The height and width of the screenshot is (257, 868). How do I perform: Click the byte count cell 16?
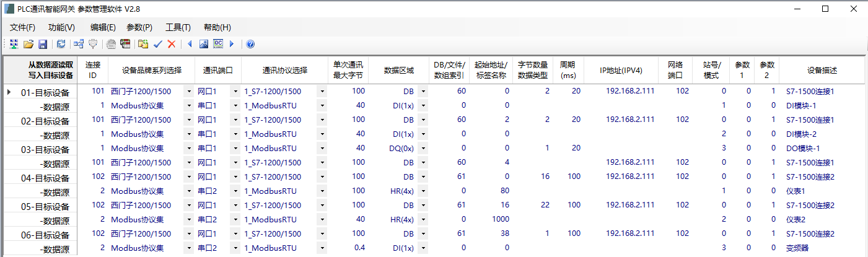coord(532,176)
